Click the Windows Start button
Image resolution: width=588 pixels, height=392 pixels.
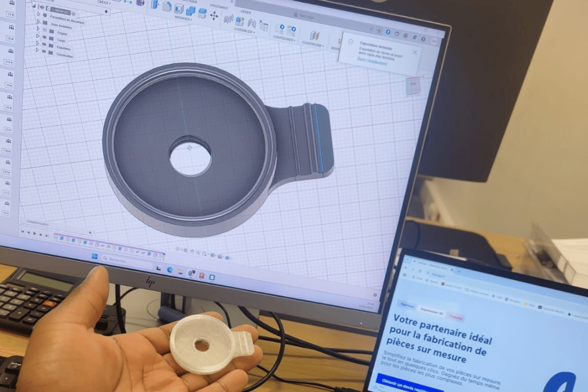(95, 256)
